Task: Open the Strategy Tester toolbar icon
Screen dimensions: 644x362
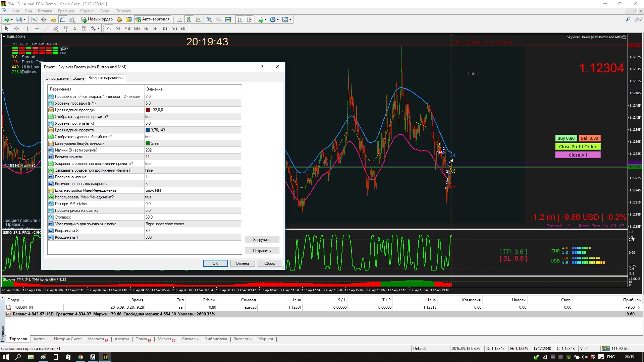Action: (x=72, y=19)
